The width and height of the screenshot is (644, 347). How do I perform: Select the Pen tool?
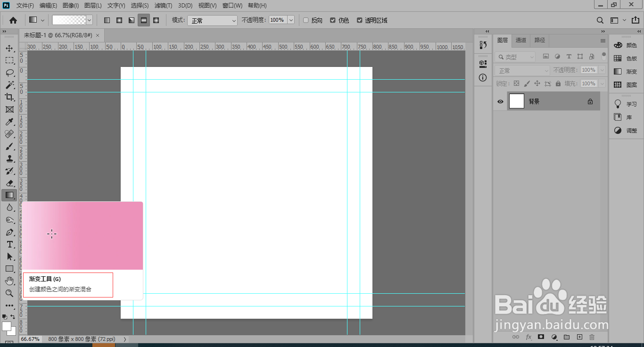click(9, 232)
